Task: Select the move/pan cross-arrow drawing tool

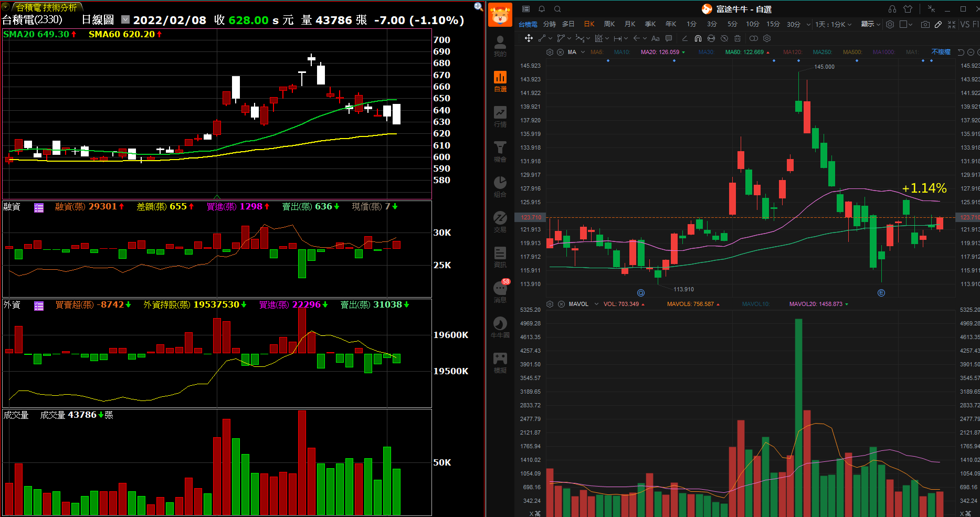Action: 529,38
